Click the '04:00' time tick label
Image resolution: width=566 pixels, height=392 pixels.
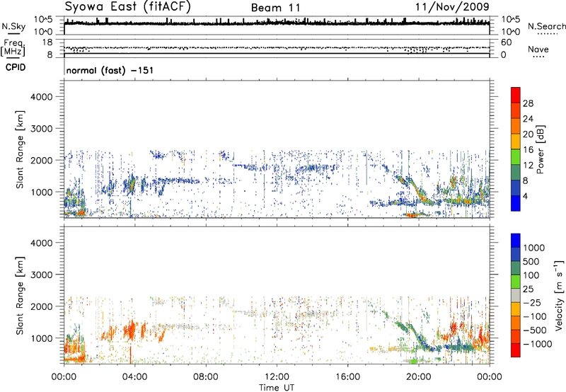point(134,377)
